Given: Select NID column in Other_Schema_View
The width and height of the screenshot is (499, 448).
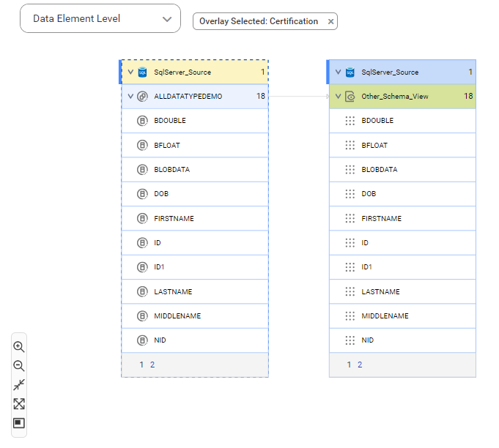Looking at the screenshot, I should tap(402, 340).
